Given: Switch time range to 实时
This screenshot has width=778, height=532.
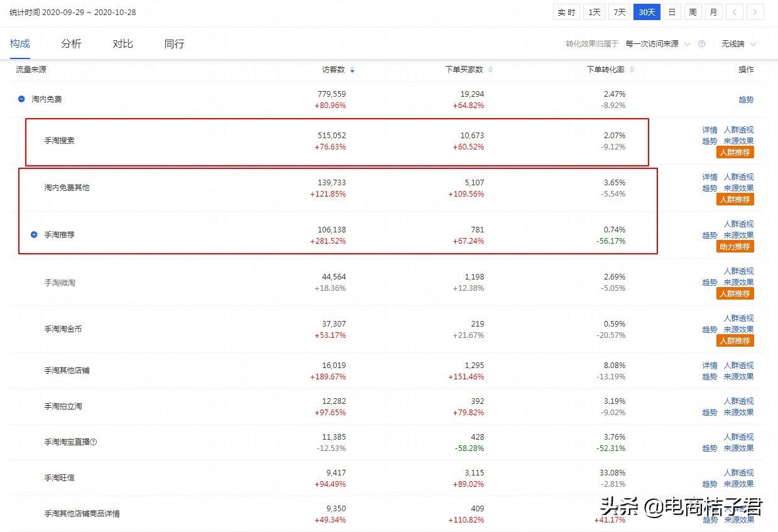Looking at the screenshot, I should 566,12.
